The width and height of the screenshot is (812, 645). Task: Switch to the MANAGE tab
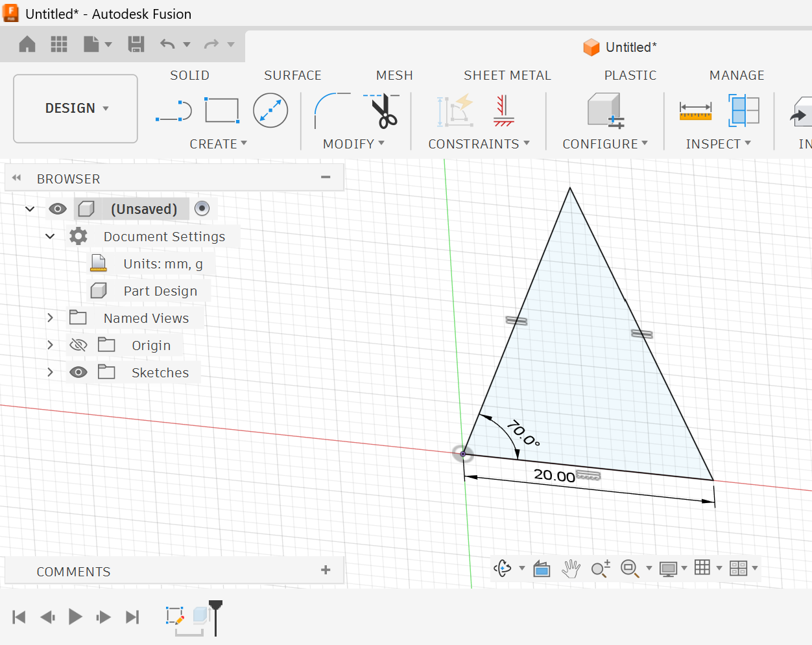(x=737, y=75)
